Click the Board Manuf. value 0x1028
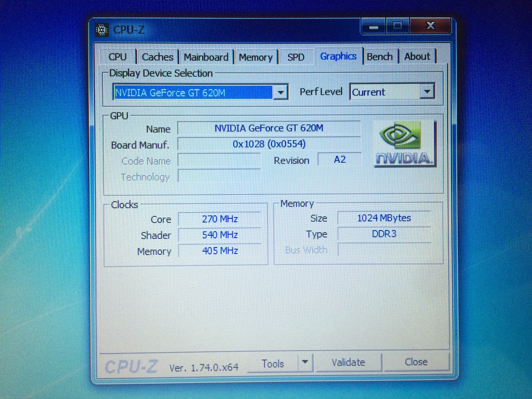532x399 pixels. (x=269, y=144)
